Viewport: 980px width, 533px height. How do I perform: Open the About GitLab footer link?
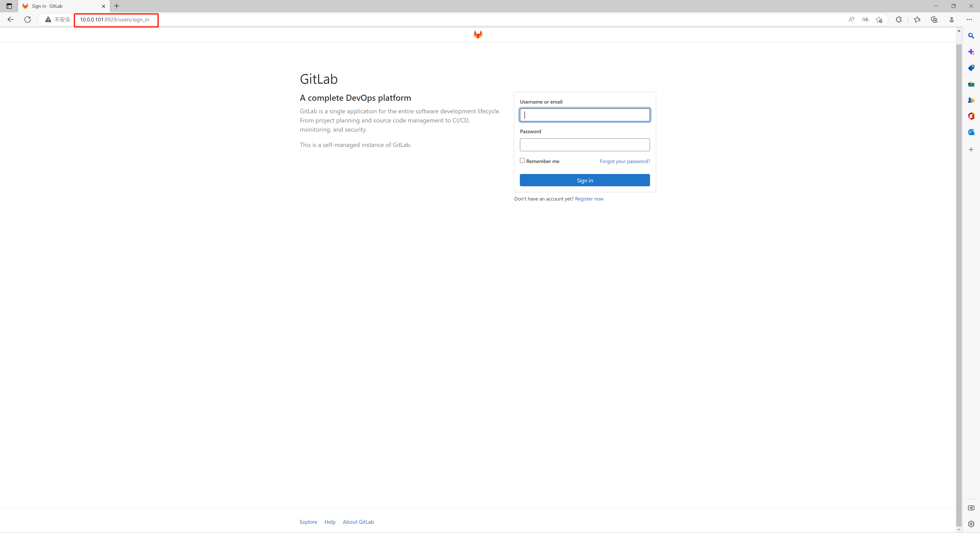coord(358,522)
